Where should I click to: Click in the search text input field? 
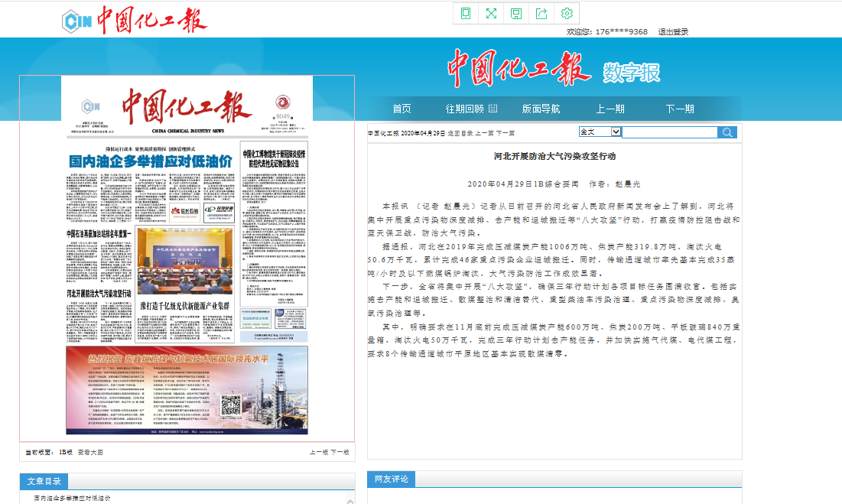click(x=669, y=132)
